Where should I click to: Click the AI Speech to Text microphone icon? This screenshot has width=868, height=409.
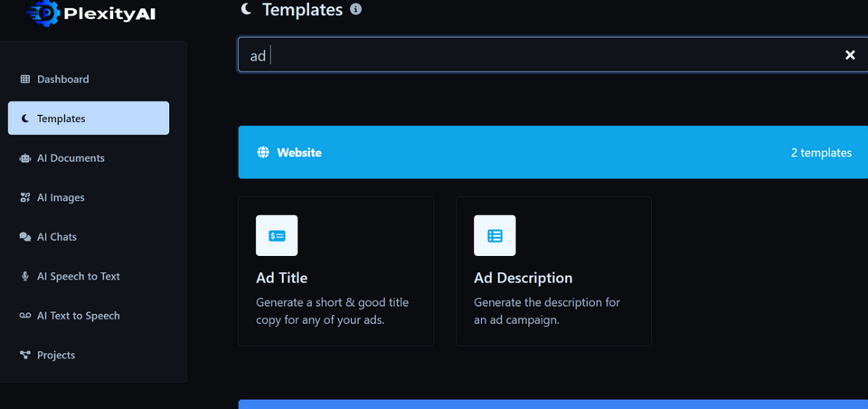pyautogui.click(x=25, y=277)
